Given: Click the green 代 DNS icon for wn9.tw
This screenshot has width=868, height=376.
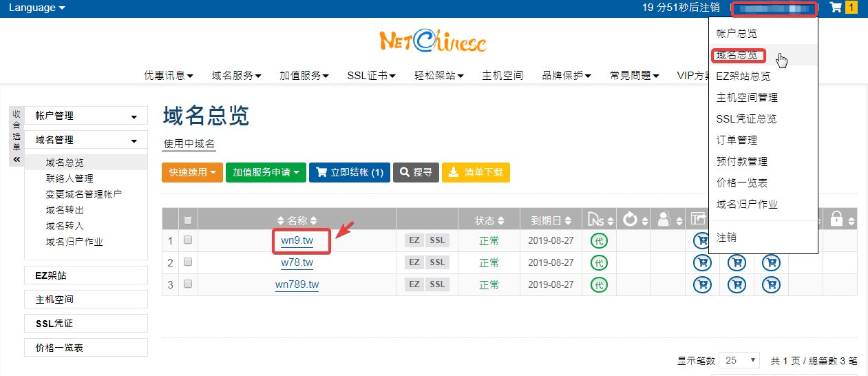Looking at the screenshot, I should pos(600,241).
